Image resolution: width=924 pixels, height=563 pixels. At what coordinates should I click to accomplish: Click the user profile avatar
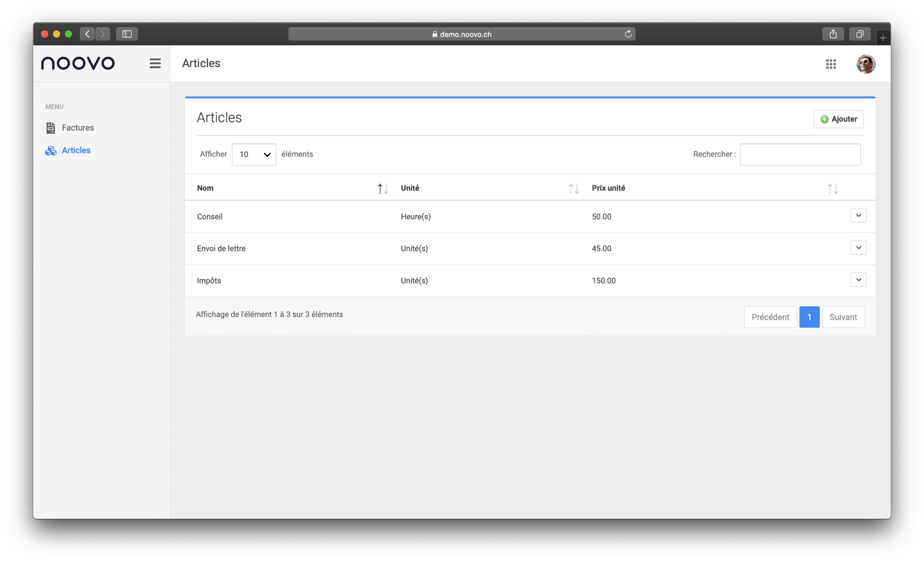pos(865,64)
